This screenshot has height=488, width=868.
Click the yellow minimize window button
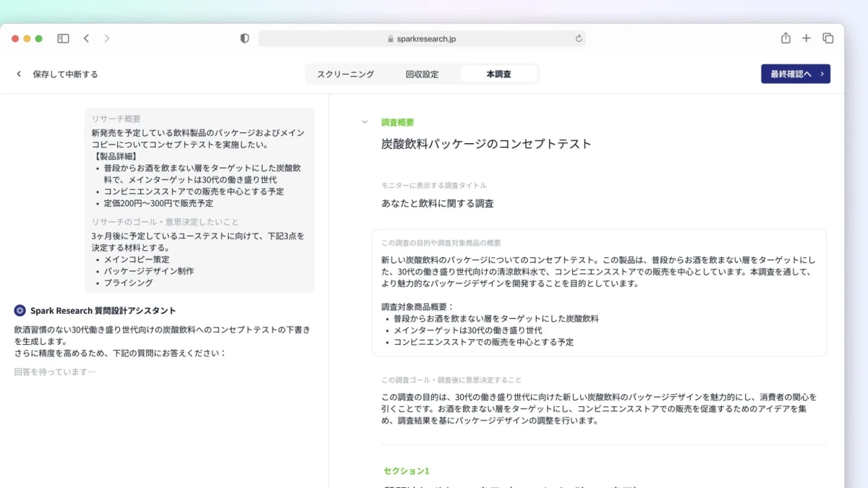[27, 38]
